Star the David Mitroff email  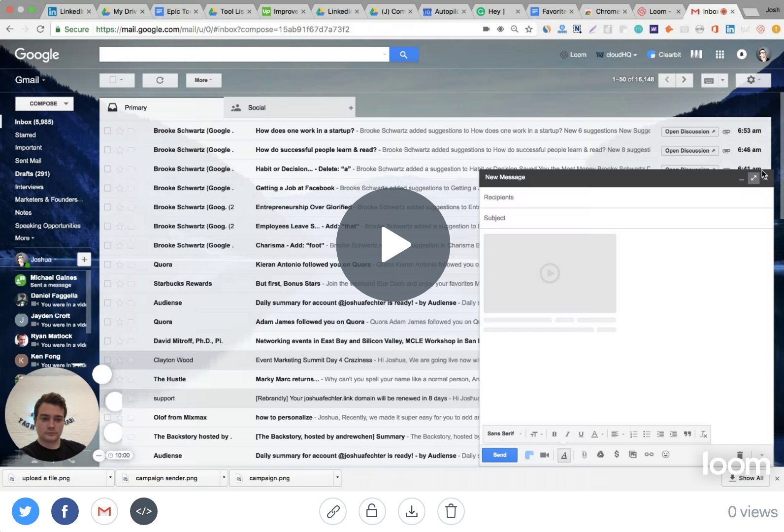[119, 341]
